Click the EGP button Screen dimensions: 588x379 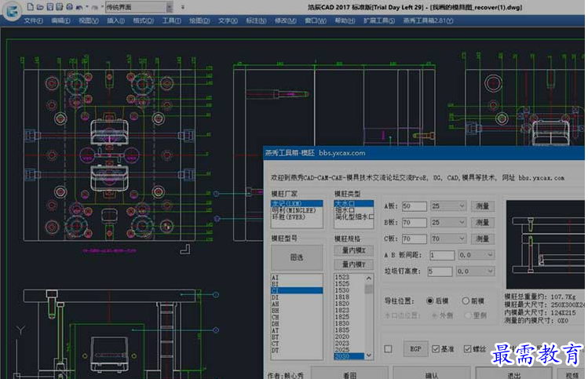415,349
